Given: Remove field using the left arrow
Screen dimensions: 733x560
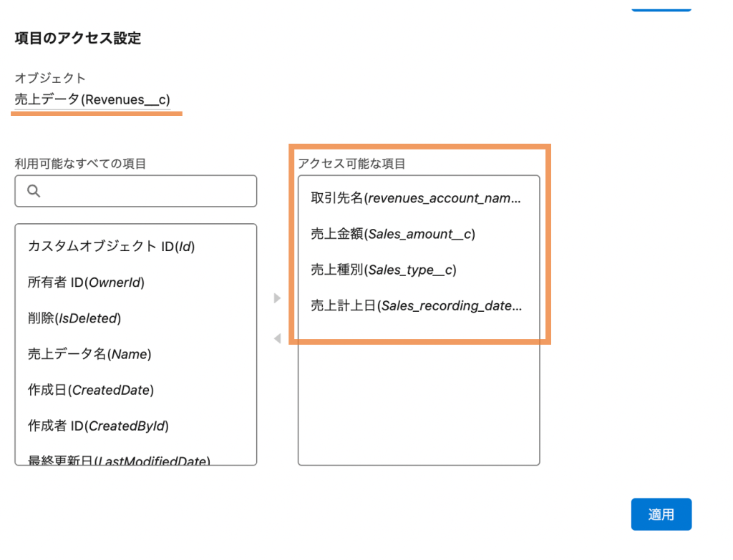Looking at the screenshot, I should pos(277,338).
